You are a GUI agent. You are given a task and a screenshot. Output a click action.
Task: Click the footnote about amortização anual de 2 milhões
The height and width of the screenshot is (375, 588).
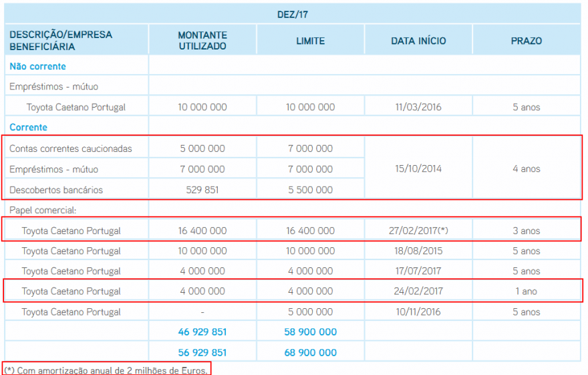(106, 370)
